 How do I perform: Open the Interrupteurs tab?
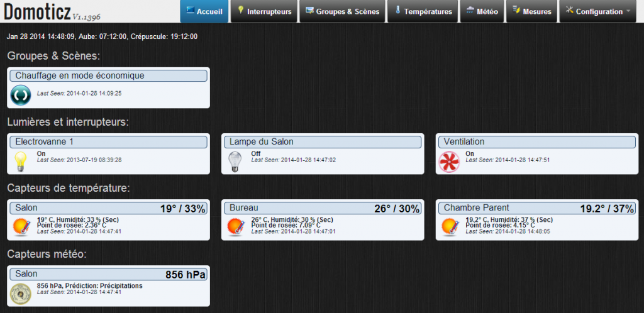pyautogui.click(x=264, y=11)
